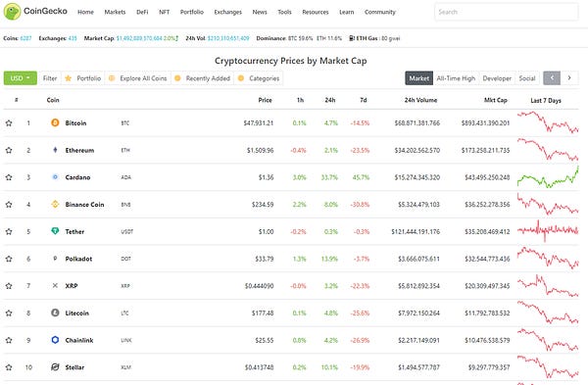Select the Market tab

(x=418, y=78)
